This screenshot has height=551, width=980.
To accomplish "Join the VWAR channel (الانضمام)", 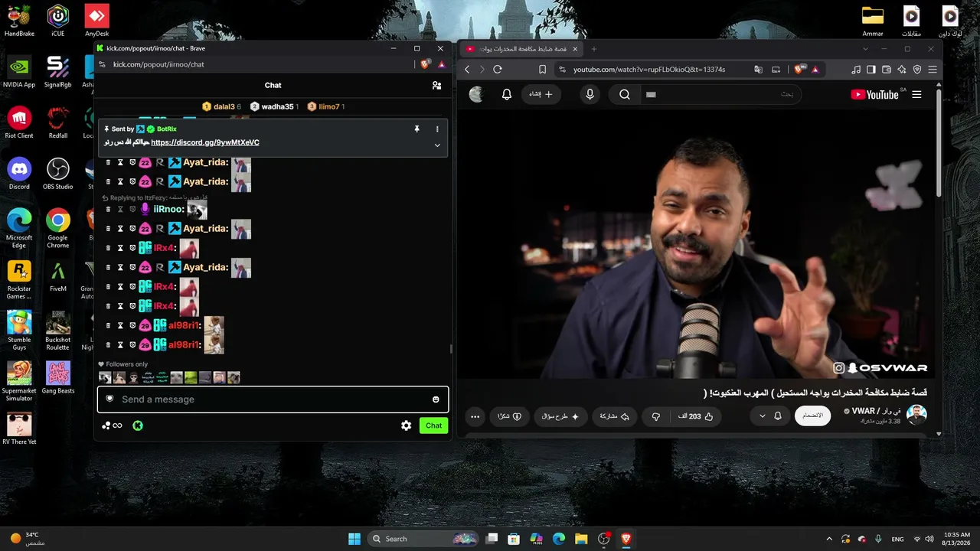I will [812, 416].
